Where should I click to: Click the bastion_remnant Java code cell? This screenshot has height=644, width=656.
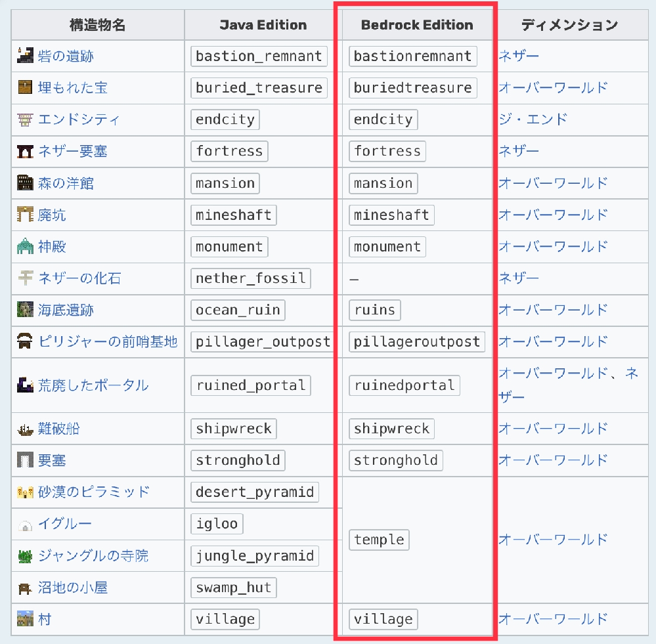[x=259, y=56]
